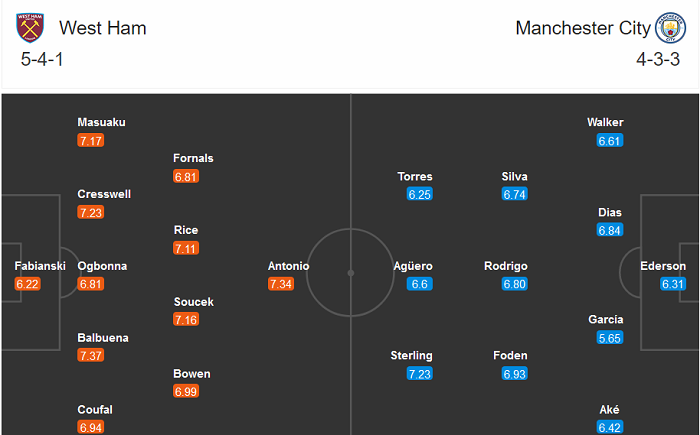Image resolution: width=700 pixels, height=435 pixels.
Task: Click the Manchester City club crest
Action: click(x=668, y=28)
